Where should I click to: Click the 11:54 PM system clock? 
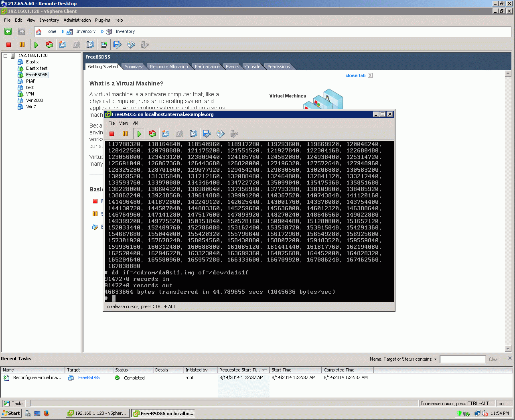coord(499,413)
